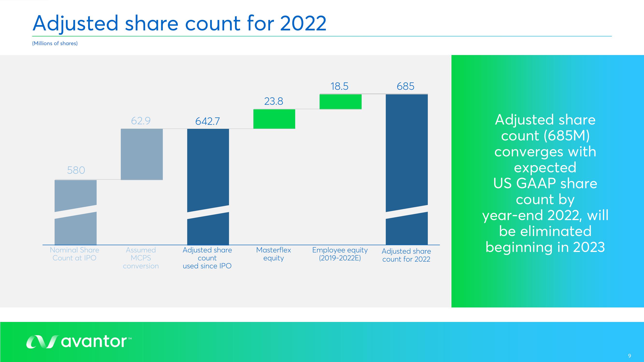This screenshot has width=644, height=362.
Task: Click the Avantor logo
Action: point(79,341)
